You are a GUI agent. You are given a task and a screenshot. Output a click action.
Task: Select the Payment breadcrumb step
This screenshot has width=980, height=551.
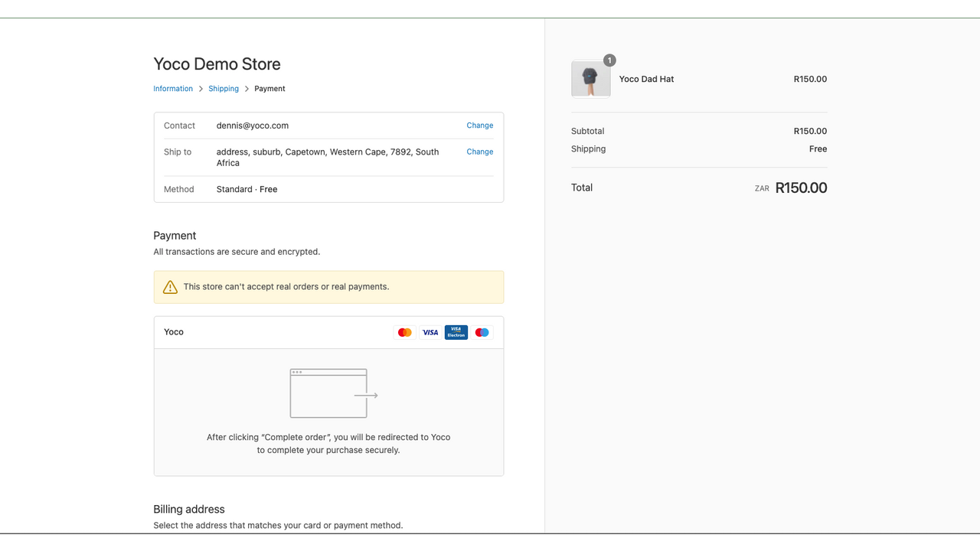[x=269, y=89]
